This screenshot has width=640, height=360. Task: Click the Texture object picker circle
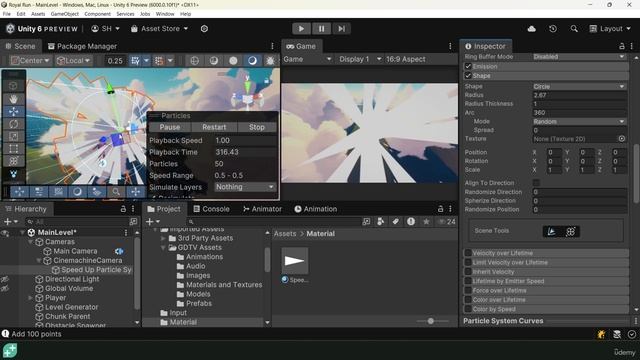point(621,139)
